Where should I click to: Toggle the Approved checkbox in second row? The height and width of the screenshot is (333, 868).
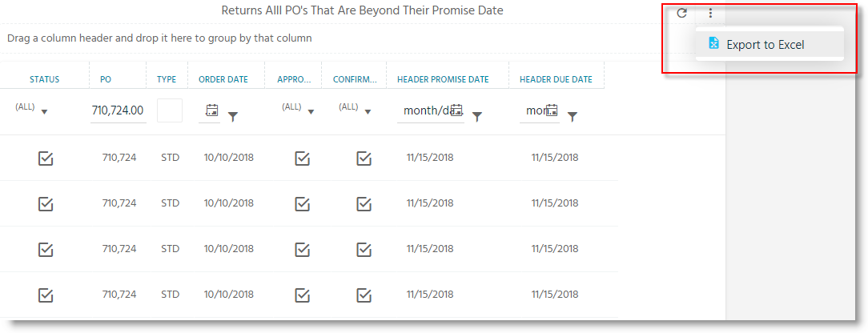[x=302, y=203]
